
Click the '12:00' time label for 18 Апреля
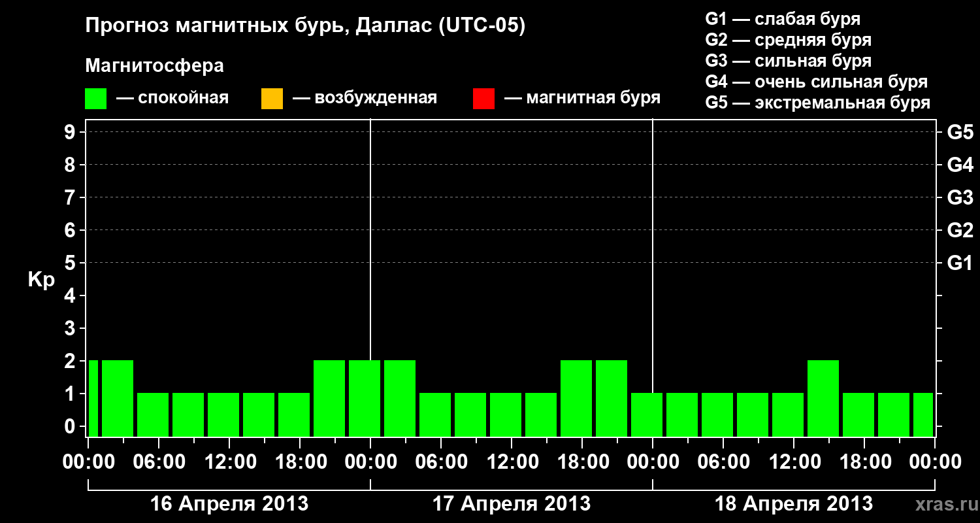pos(794,462)
